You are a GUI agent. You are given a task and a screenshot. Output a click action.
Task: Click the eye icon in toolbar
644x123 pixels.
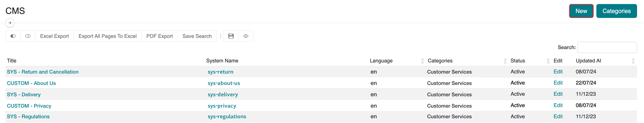pos(246,36)
